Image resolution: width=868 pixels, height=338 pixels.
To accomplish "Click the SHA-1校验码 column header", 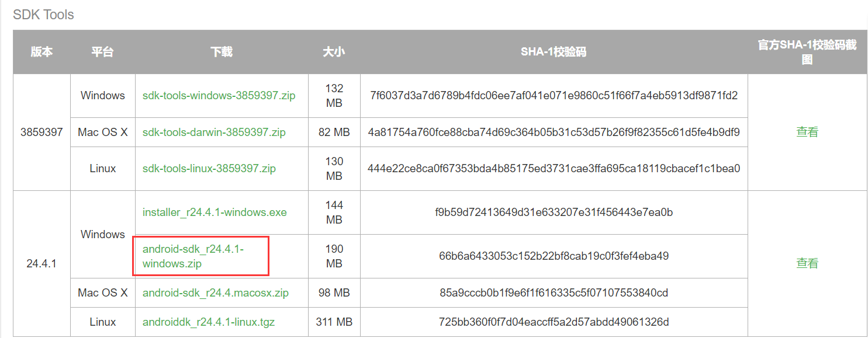I will point(554,52).
